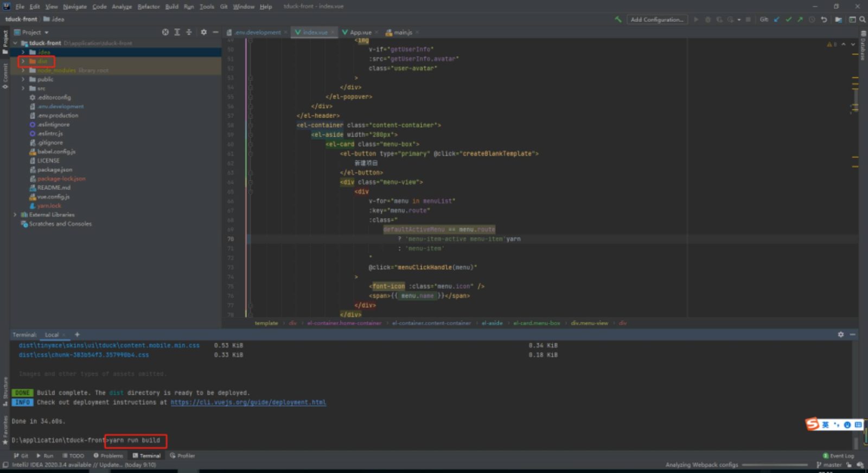Click locate file target icon in Project panel
868x473 pixels.
tap(165, 32)
